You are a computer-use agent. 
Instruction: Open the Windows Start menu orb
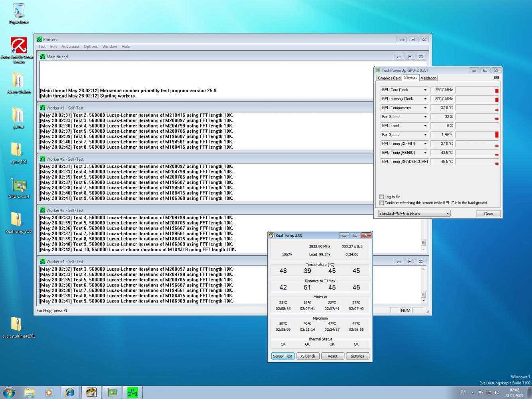tap(9, 393)
